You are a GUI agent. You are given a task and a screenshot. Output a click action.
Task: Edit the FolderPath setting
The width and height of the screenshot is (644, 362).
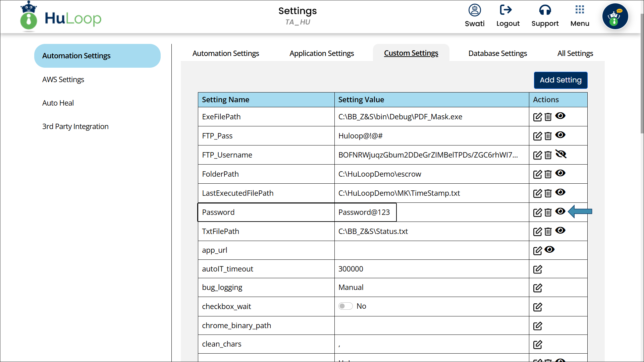[537, 174]
